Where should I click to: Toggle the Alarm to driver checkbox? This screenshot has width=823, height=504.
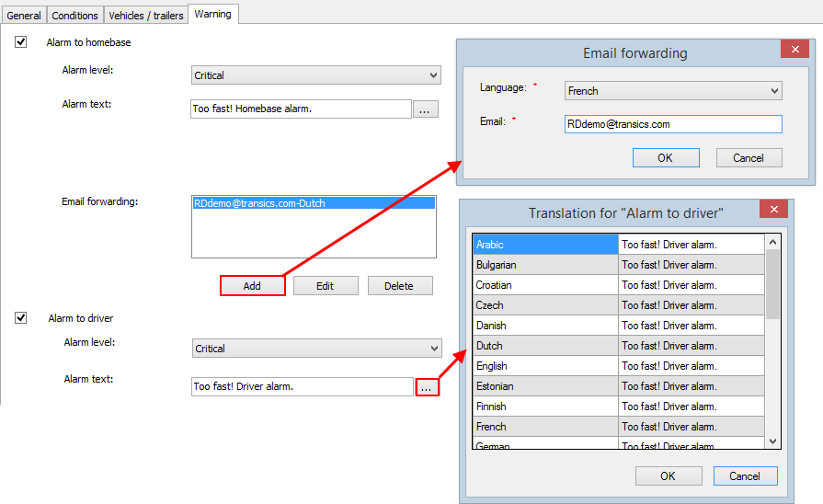tap(21, 318)
